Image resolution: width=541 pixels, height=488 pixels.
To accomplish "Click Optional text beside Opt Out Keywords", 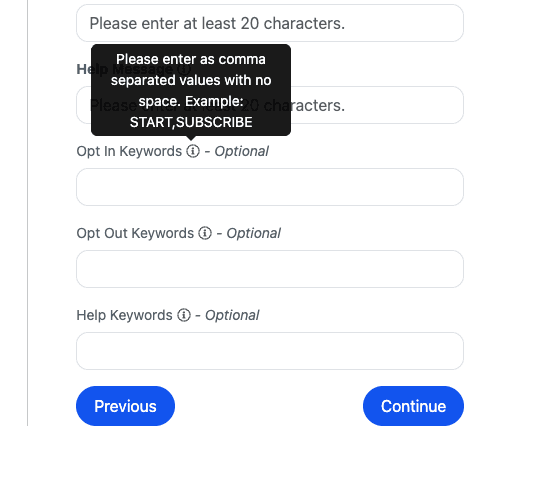I will click(x=254, y=233).
